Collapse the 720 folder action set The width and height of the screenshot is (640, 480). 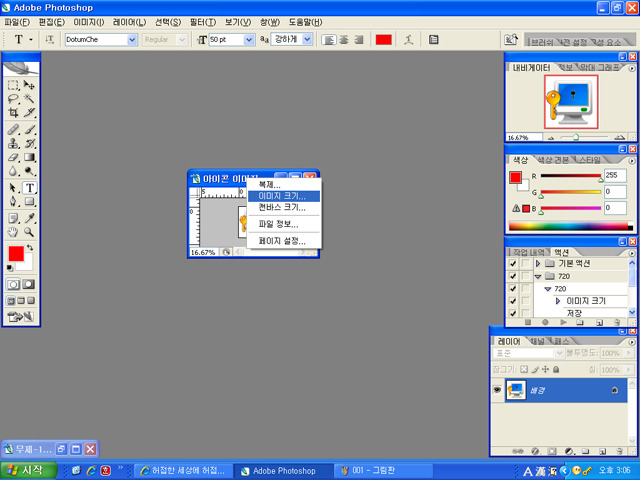538,276
